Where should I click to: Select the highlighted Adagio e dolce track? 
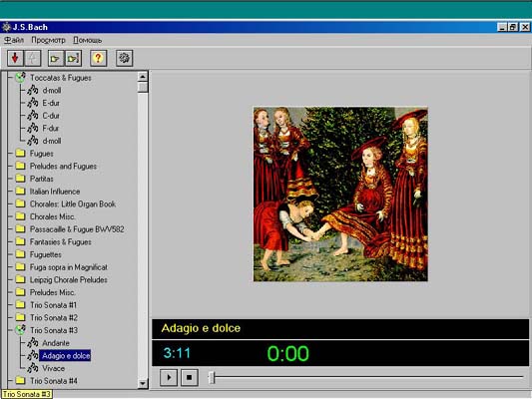(66, 355)
